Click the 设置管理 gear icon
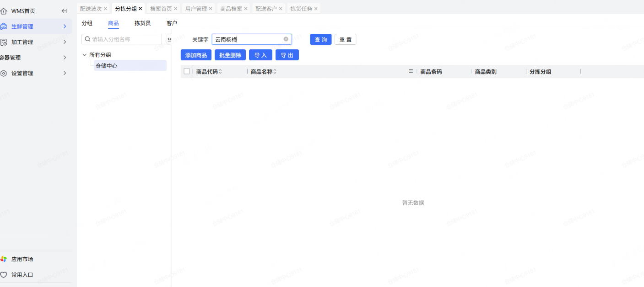 (x=4, y=73)
